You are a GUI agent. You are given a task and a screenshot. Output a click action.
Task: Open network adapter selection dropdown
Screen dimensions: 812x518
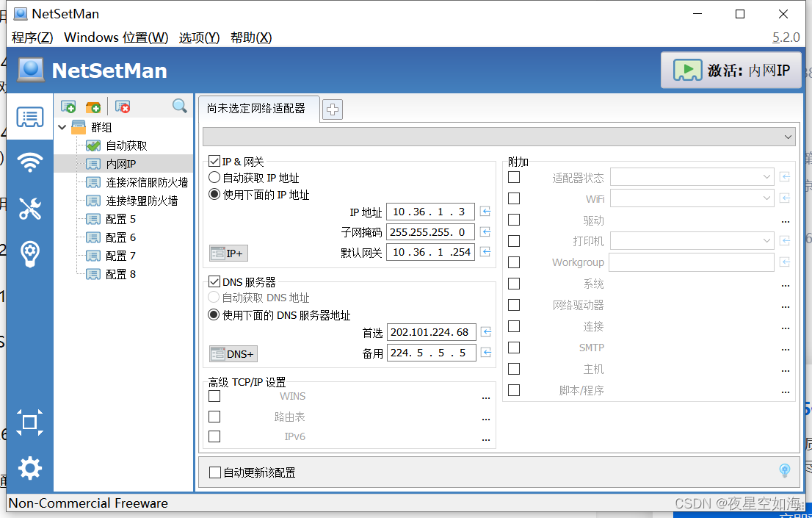click(499, 137)
